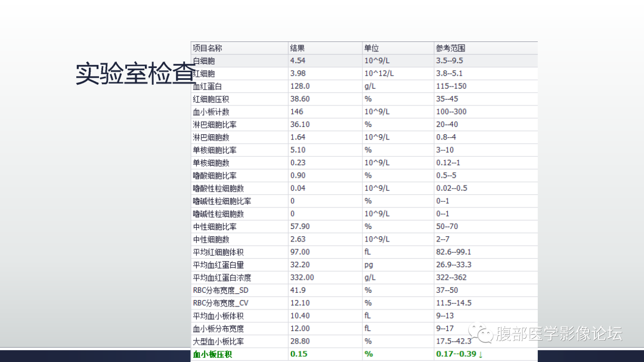
Task: Click the result value 332.00
Action: click(x=302, y=277)
